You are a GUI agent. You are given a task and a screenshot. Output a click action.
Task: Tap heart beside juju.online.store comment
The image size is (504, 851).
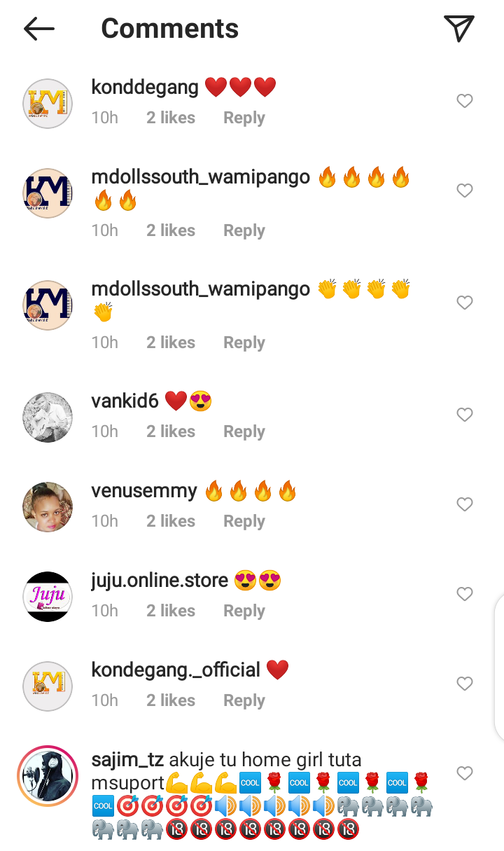[465, 594]
